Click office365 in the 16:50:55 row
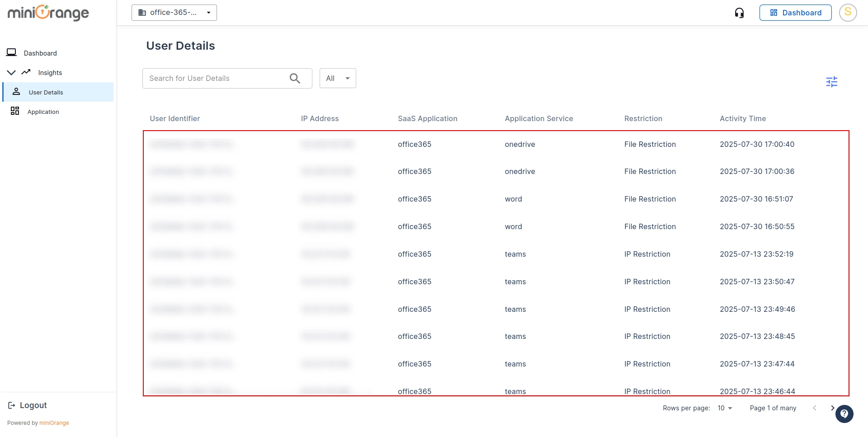Screen dimensions: 868x437 [x=414, y=226]
